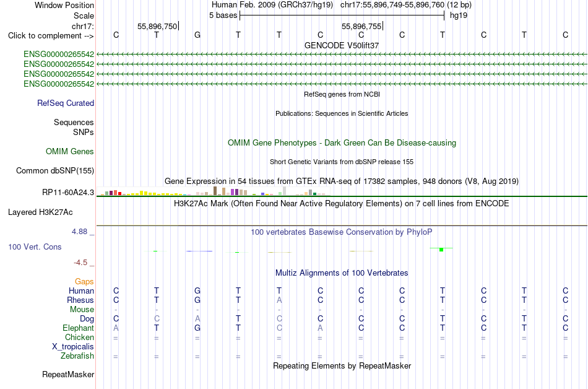Screen dimensions: 588x389
Task: Open the 'OMIM Genes' track label
Action: [70, 152]
